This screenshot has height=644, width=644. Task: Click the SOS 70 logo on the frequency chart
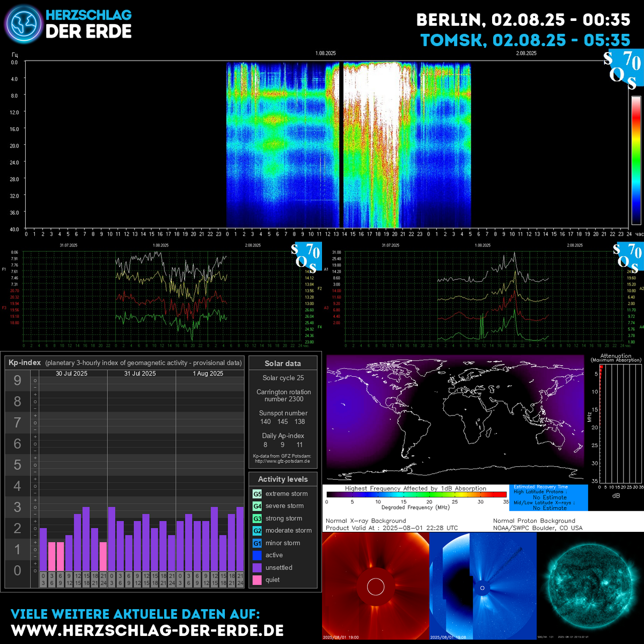[306, 257]
